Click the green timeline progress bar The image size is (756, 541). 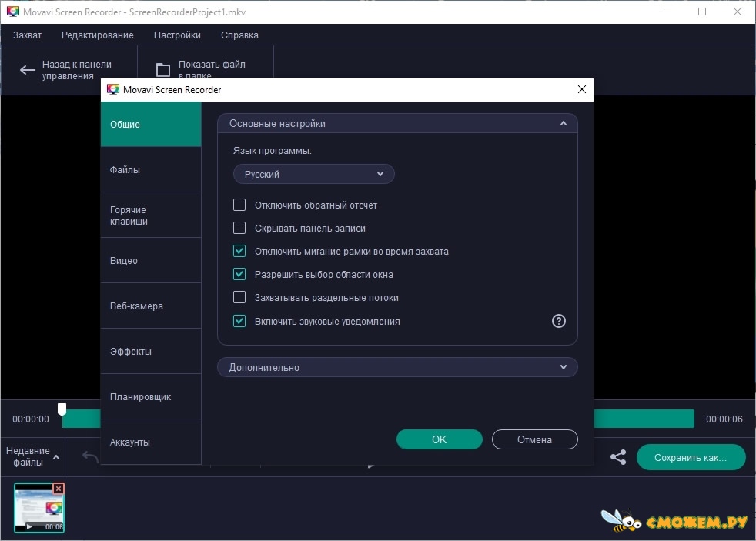click(644, 419)
